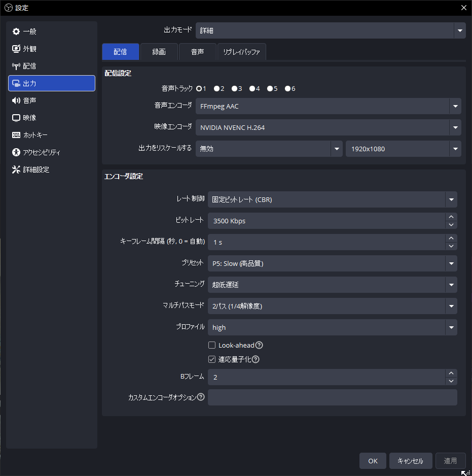Screen dimensions: 472x476
Task: Select the 音声 settings section
Action: click(x=28, y=100)
